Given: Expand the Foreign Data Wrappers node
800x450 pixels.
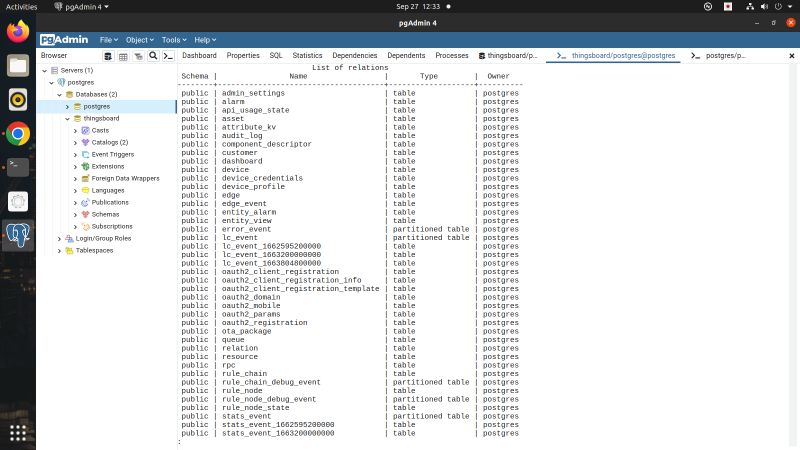Looking at the screenshot, I should point(76,179).
